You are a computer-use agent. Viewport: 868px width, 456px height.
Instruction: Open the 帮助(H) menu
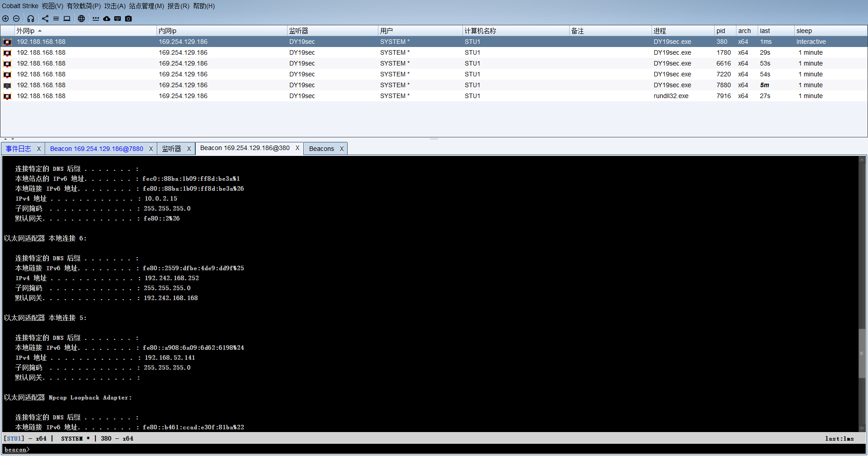(x=204, y=6)
